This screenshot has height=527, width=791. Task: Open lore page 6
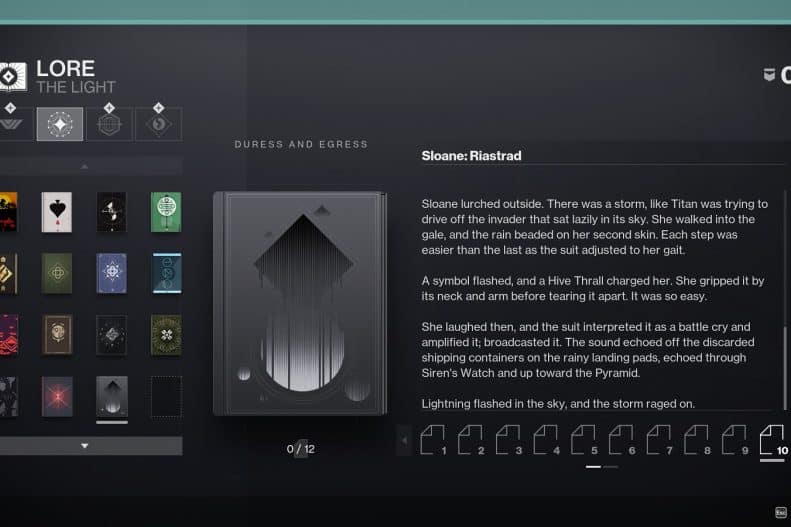[622, 440]
